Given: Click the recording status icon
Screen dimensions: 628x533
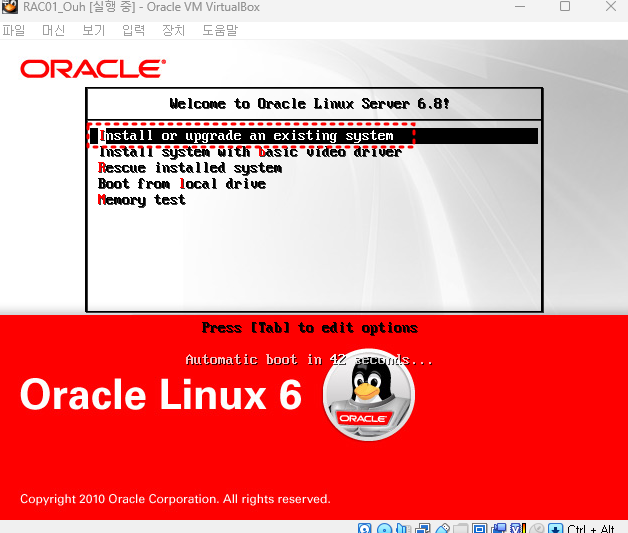Looking at the screenshot, I should click(499, 529).
